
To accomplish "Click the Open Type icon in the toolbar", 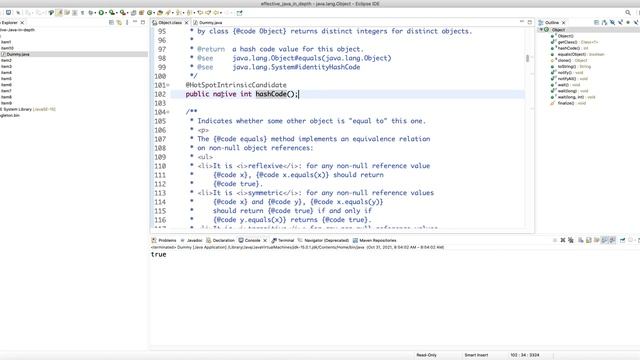I will [x=160, y=13].
